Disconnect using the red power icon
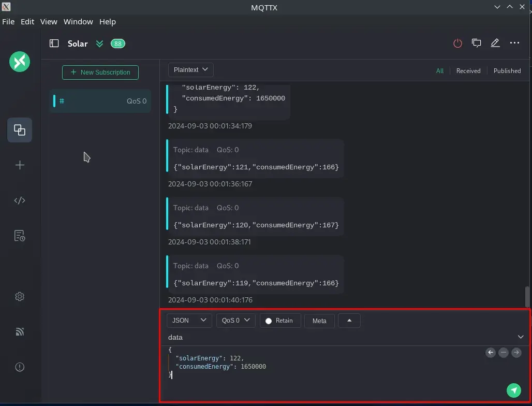532x406 pixels. click(457, 44)
